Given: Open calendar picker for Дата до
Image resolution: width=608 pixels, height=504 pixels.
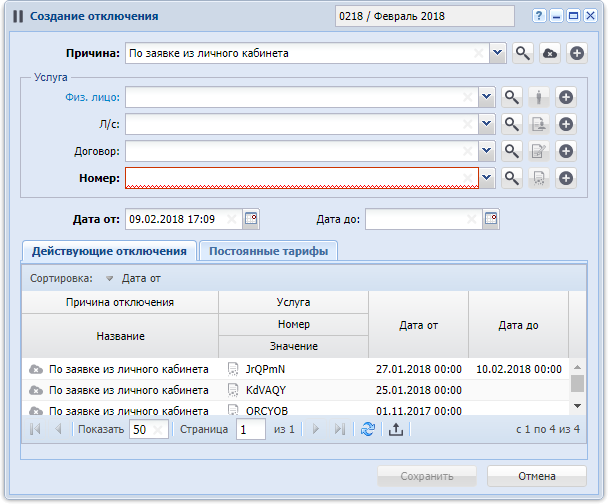Looking at the screenshot, I should pyautogui.click(x=491, y=219).
